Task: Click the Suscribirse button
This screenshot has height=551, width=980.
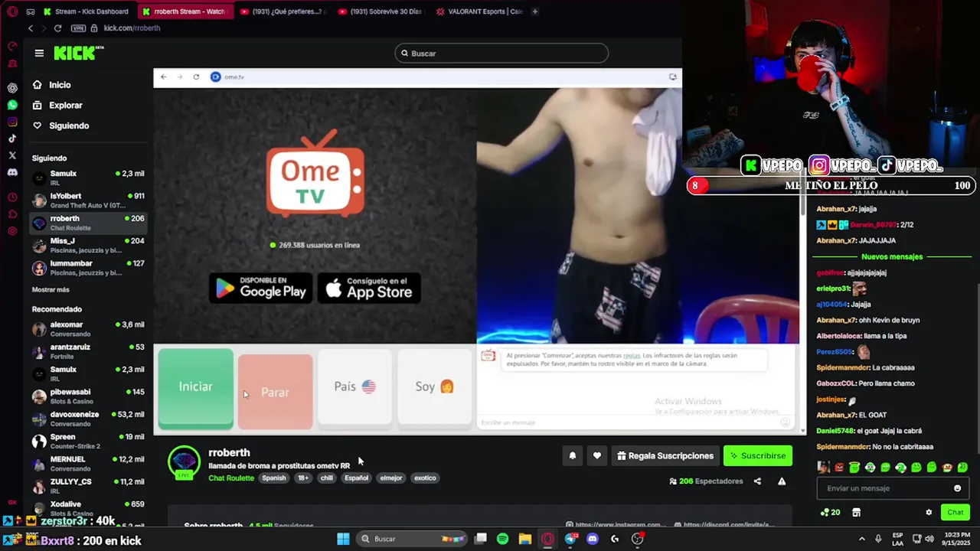Action: click(x=758, y=456)
